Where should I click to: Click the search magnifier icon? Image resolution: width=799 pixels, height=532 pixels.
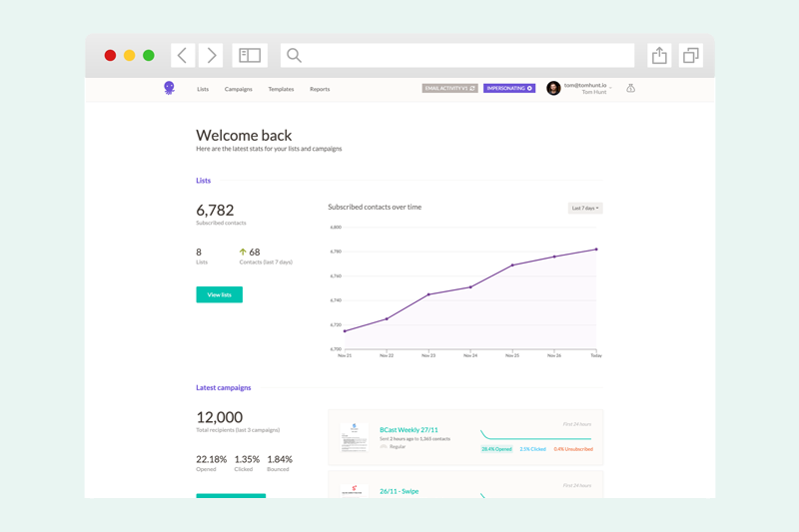click(x=294, y=55)
